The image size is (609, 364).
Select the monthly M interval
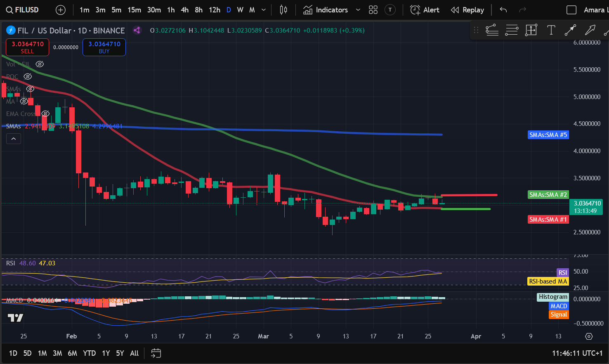pyautogui.click(x=252, y=10)
